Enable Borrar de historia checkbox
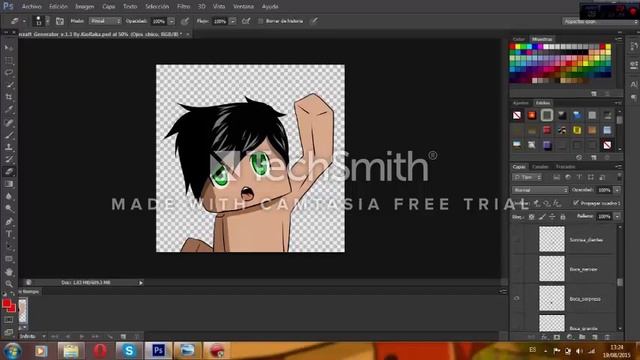This screenshot has width=640, height=360. coord(260,21)
